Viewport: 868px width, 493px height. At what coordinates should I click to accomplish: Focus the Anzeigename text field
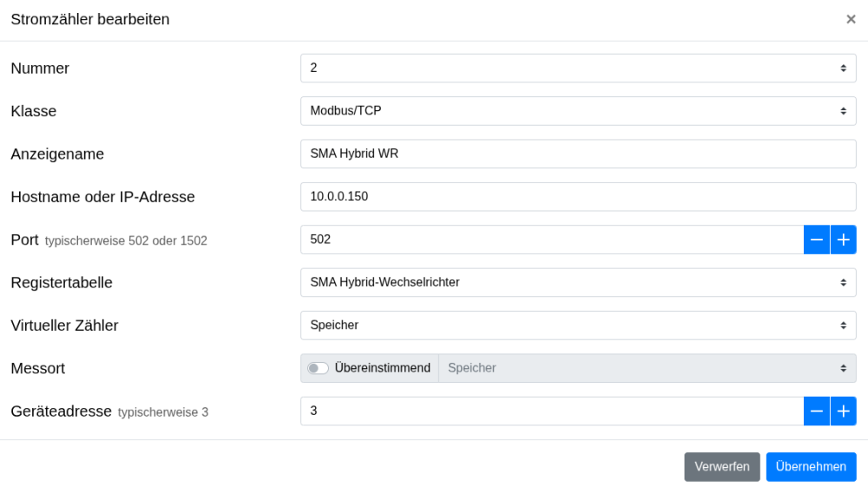tap(578, 154)
